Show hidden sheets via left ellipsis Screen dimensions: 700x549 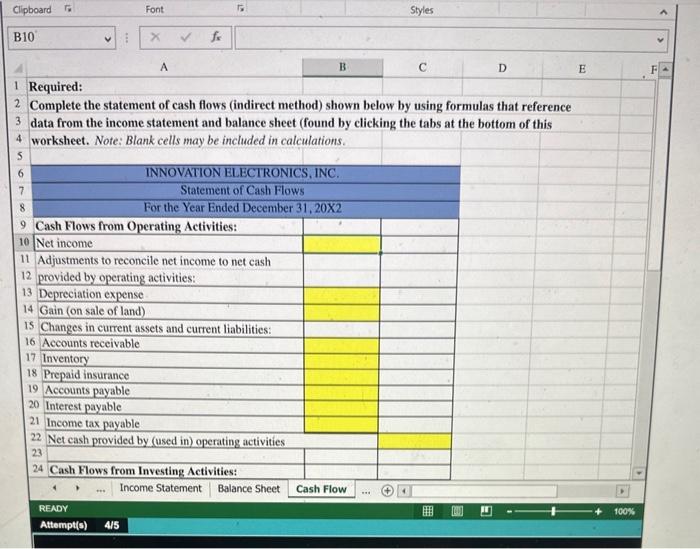coord(101,490)
